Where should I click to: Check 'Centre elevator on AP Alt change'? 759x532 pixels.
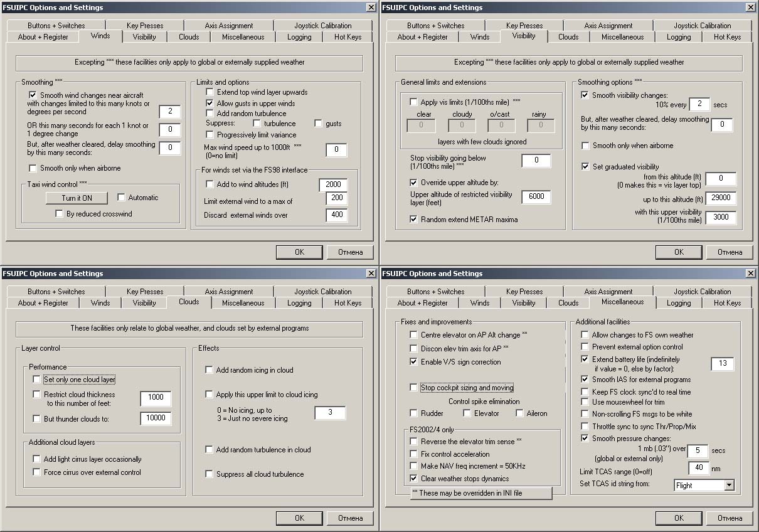413,335
